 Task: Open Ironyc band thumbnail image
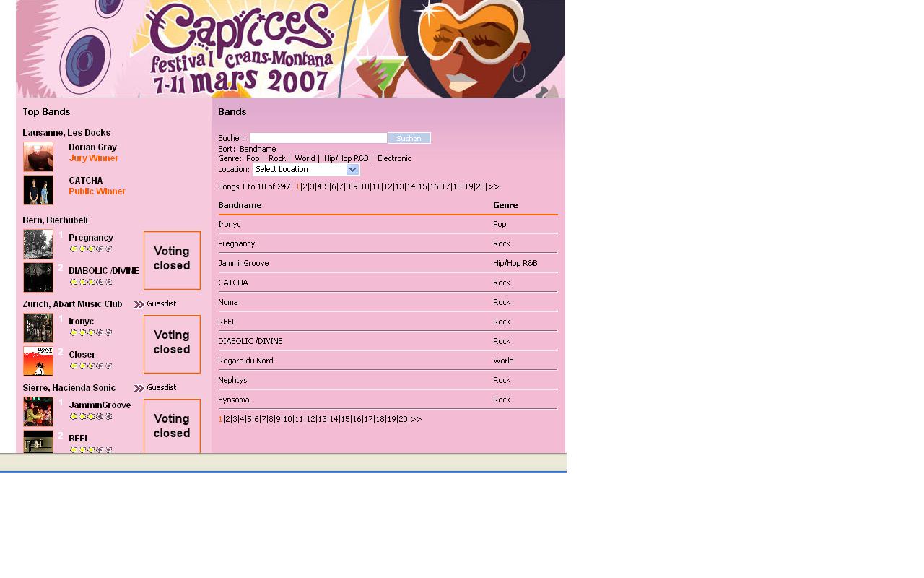[38, 328]
